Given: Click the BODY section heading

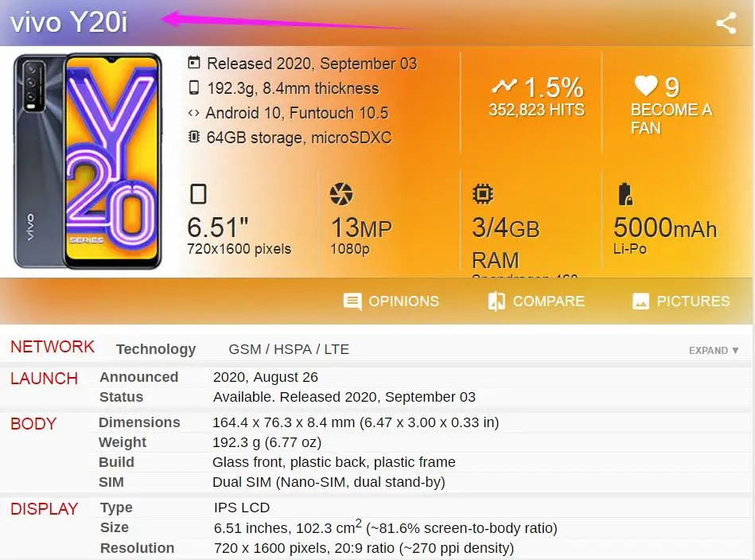Looking at the screenshot, I should coord(33,424).
